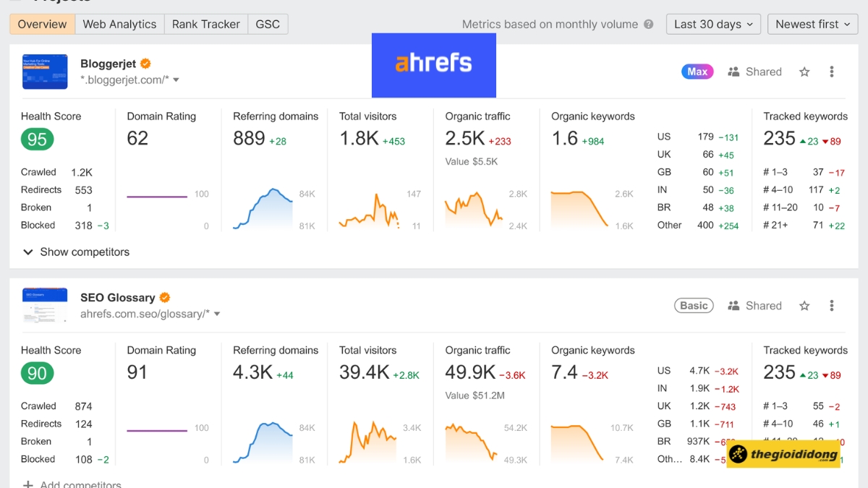Image resolution: width=868 pixels, height=488 pixels.
Task: Switch to the Rank Tracker tab
Action: (x=205, y=24)
